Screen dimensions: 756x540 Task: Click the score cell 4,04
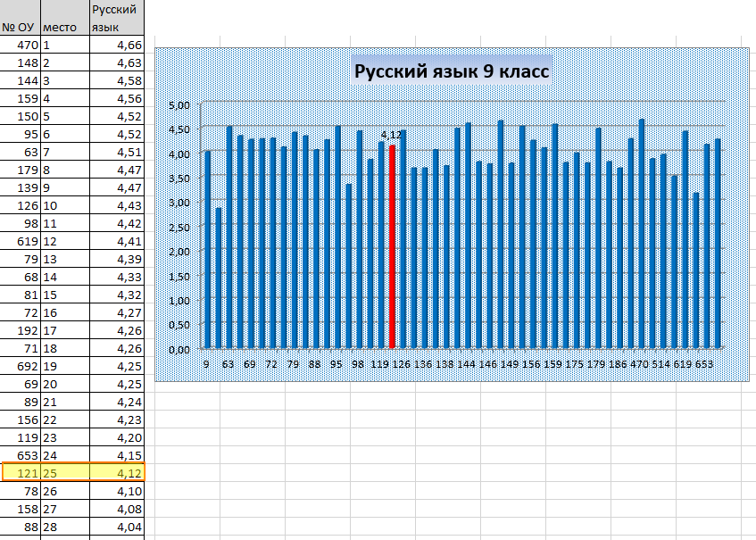117,527
